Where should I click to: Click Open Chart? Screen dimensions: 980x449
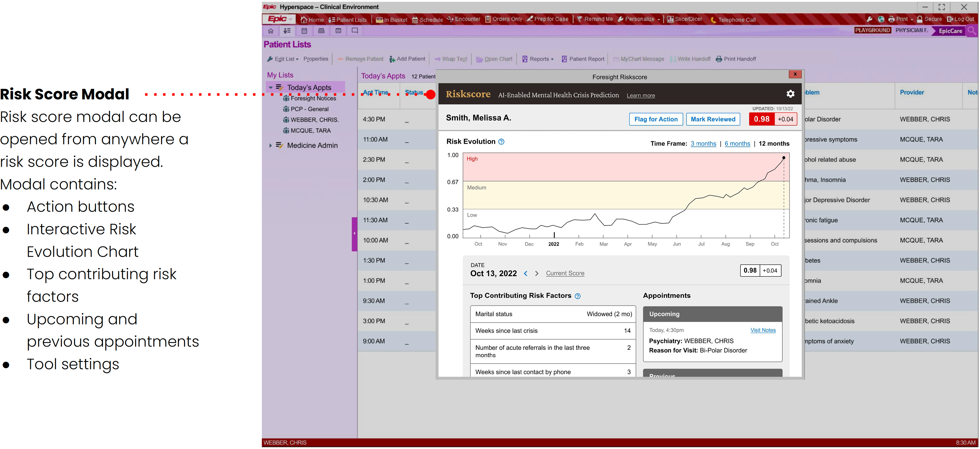[x=494, y=59]
